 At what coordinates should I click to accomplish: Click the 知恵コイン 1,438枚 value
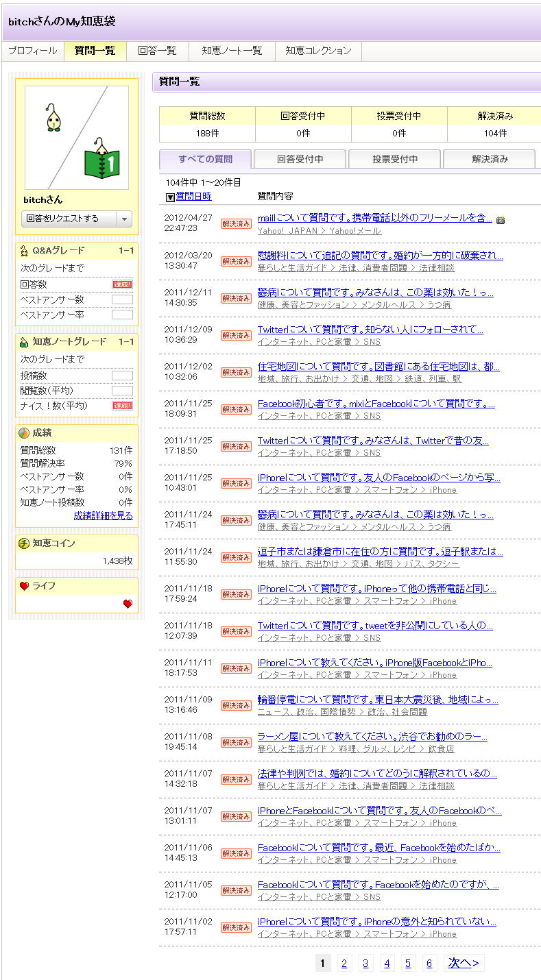(x=117, y=561)
